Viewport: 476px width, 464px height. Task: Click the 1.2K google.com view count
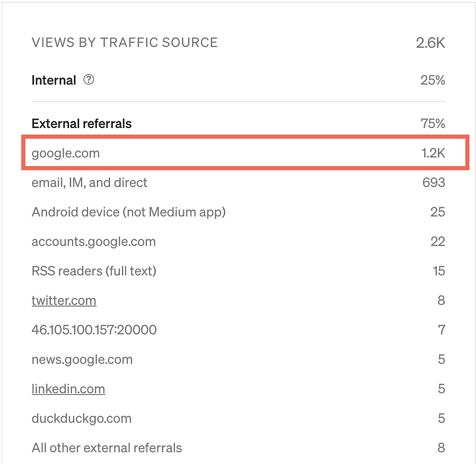click(433, 153)
